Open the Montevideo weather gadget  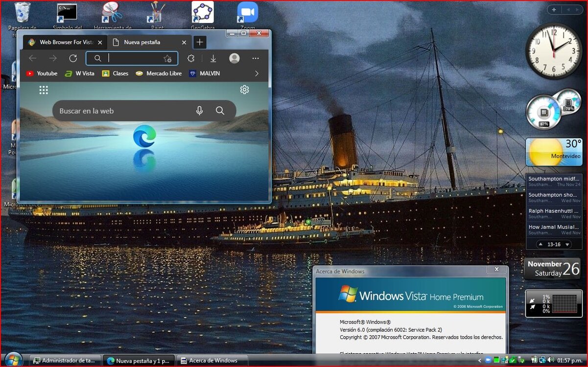pos(554,152)
